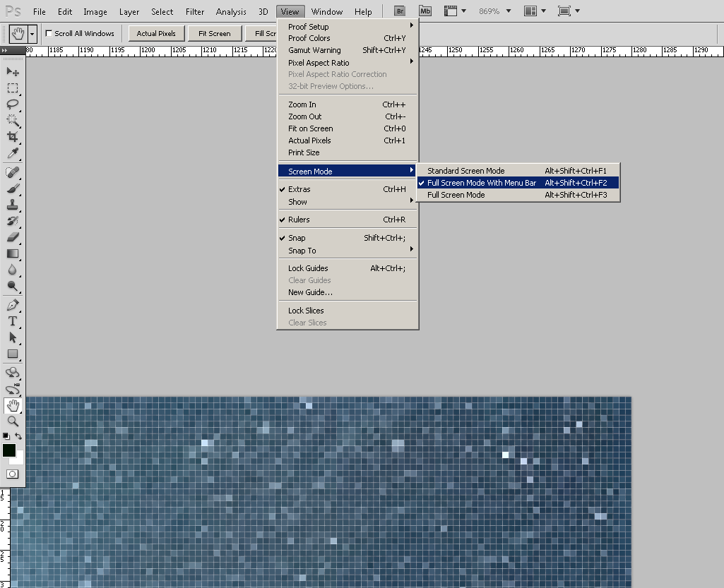
Task: Select the Zoom tool in toolbox
Action: [x=13, y=421]
